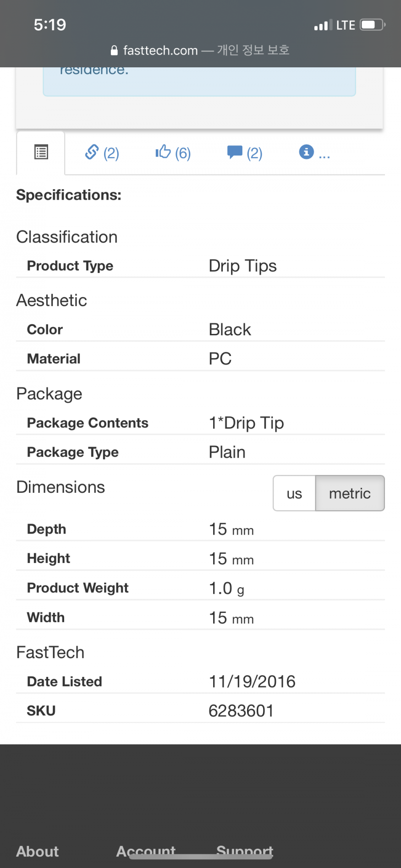Open the comments speech bubble tab (2)
Screen dimensions: 401x868
point(245,153)
